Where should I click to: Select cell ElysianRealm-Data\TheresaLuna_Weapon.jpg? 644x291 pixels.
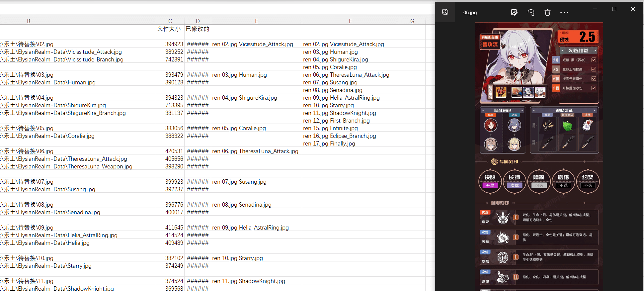click(x=78, y=166)
